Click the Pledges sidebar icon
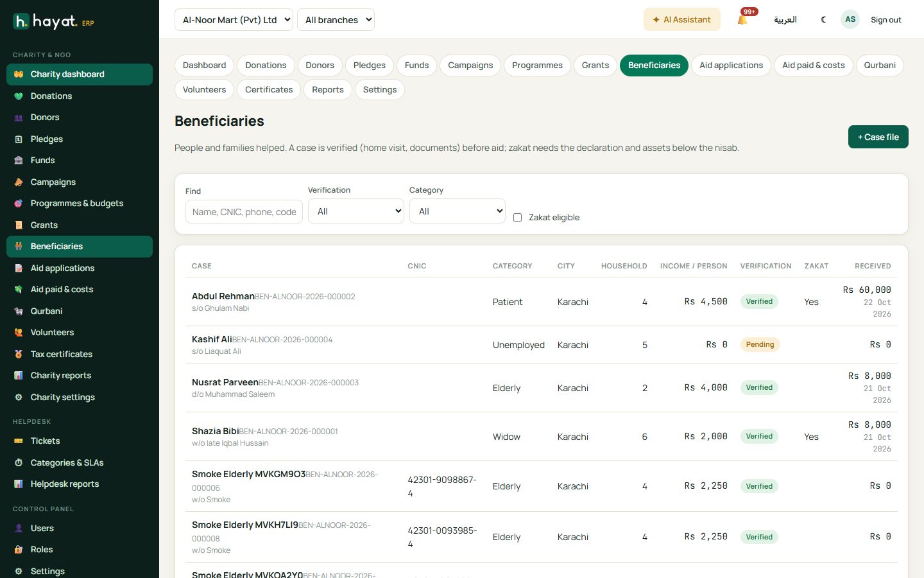 click(19, 139)
